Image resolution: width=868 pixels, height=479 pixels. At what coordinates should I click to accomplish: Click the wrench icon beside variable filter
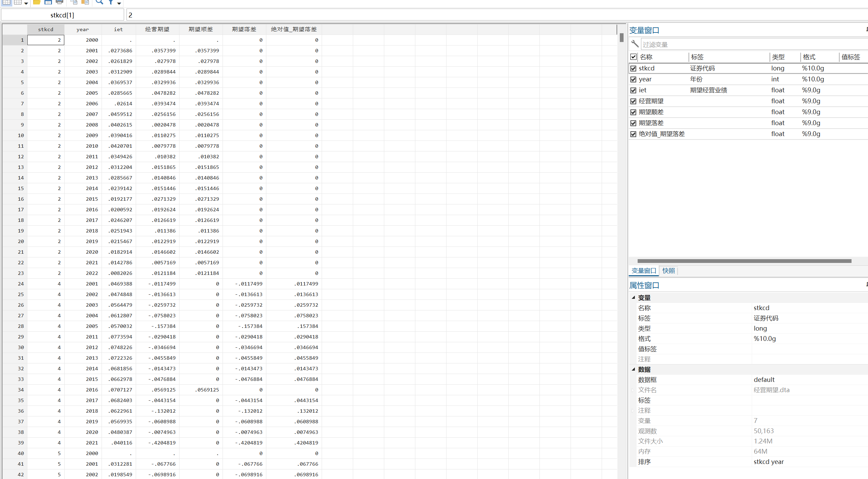pyautogui.click(x=635, y=44)
